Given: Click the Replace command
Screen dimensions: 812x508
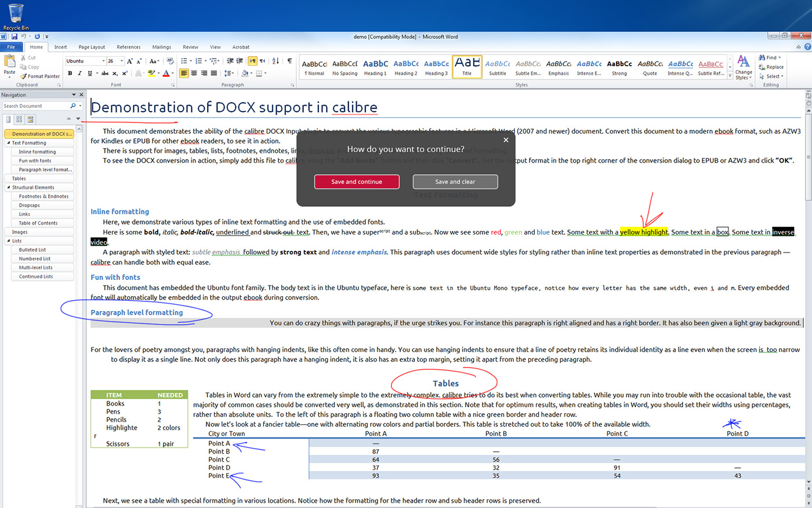Looking at the screenshot, I should tap(771, 67).
